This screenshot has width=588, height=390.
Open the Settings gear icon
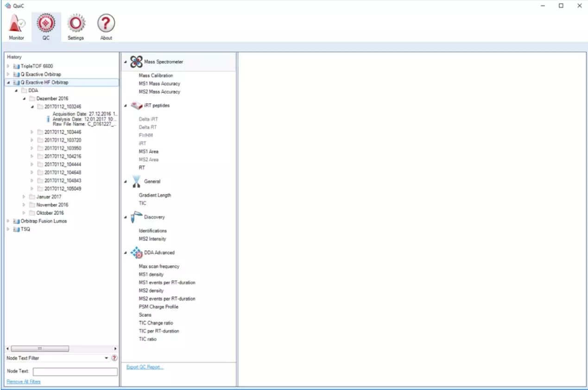tap(76, 24)
